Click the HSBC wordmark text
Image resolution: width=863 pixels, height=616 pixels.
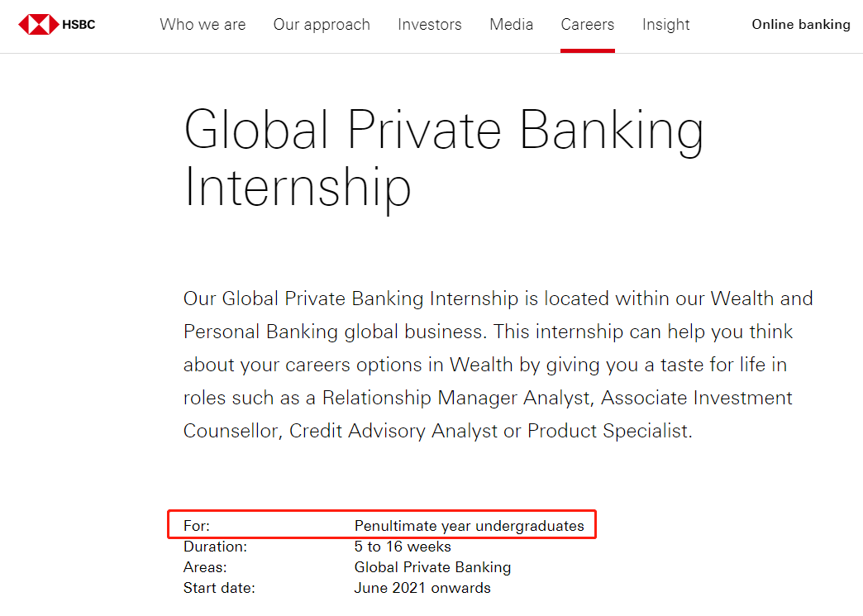[79, 25]
